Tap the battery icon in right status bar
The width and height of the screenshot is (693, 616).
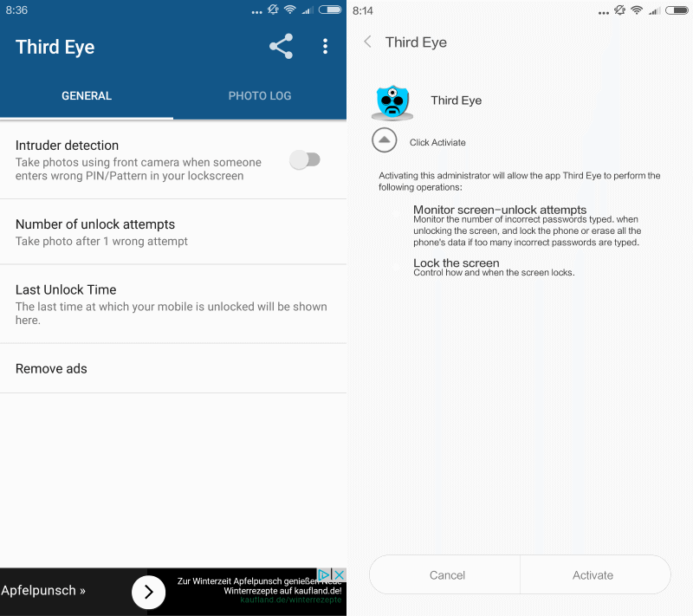(677, 10)
